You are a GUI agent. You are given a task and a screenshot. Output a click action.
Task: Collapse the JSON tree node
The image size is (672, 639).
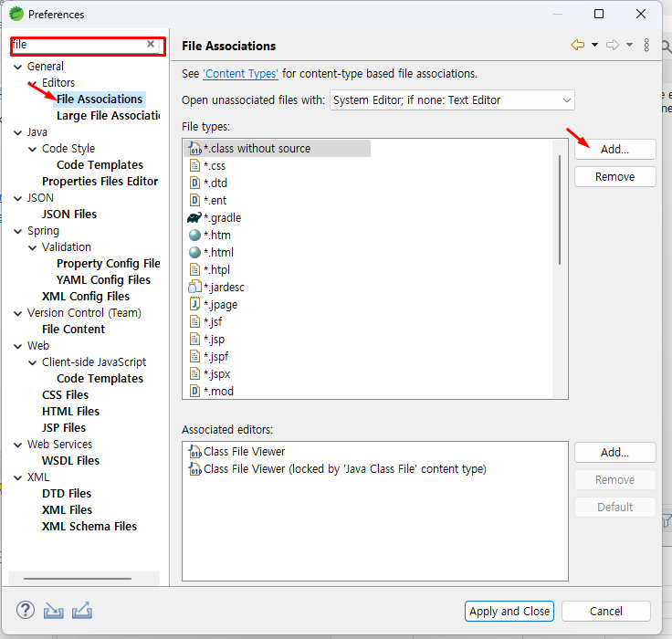[x=18, y=198]
